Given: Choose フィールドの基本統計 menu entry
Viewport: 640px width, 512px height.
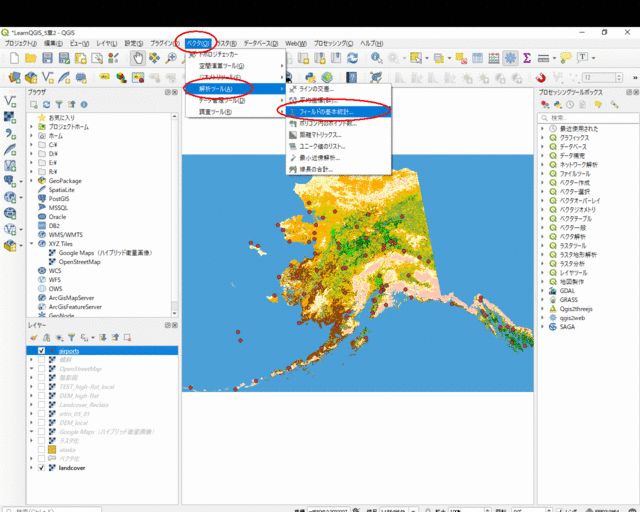Looking at the screenshot, I should (x=339, y=111).
